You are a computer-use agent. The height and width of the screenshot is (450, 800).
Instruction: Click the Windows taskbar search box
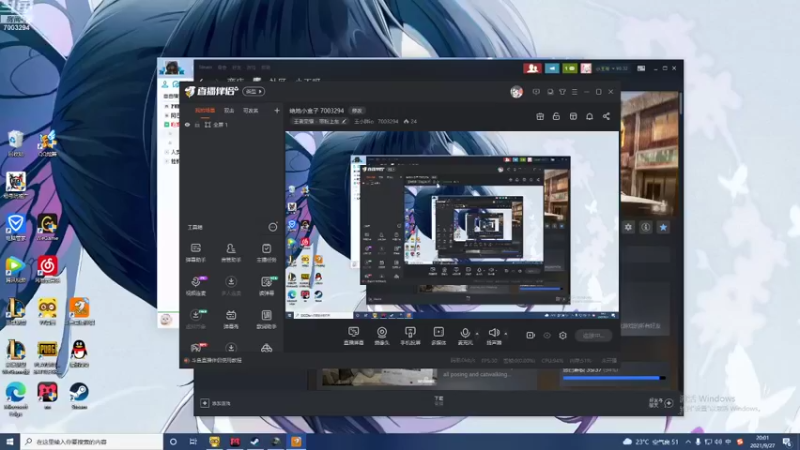point(92,441)
